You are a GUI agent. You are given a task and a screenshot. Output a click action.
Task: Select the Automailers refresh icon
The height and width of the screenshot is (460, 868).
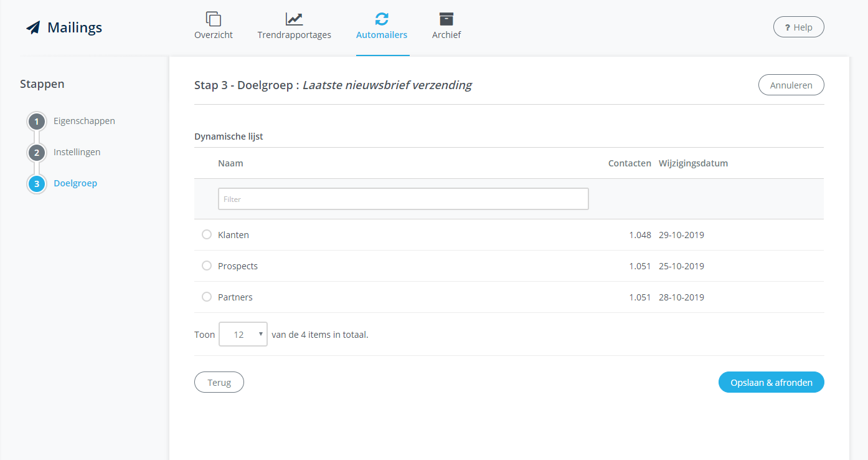(x=382, y=19)
